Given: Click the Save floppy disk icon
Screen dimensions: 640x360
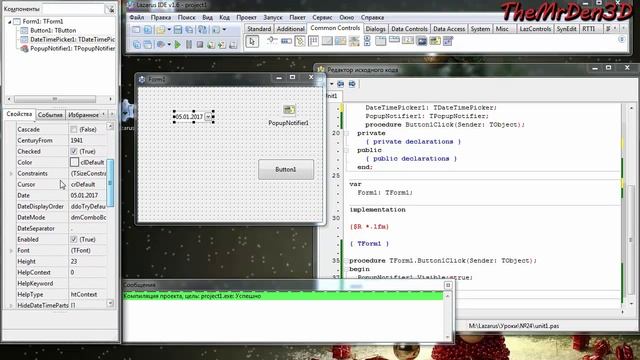Looking at the screenshot, I should 178,30.
